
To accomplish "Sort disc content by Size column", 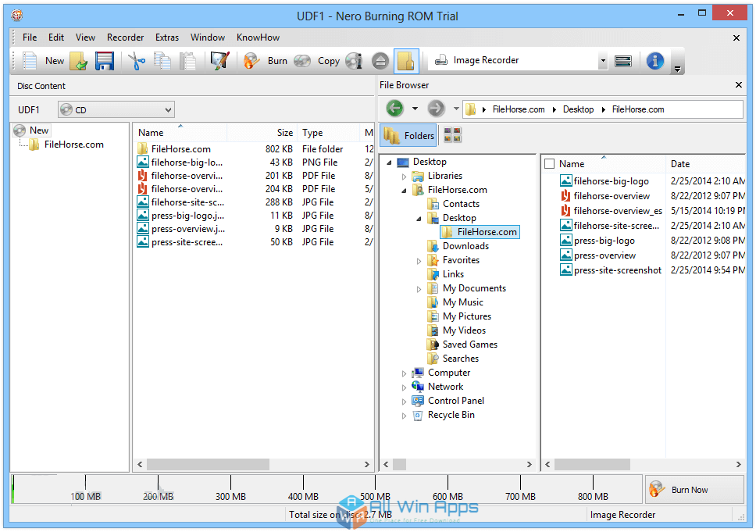I will click(x=262, y=133).
